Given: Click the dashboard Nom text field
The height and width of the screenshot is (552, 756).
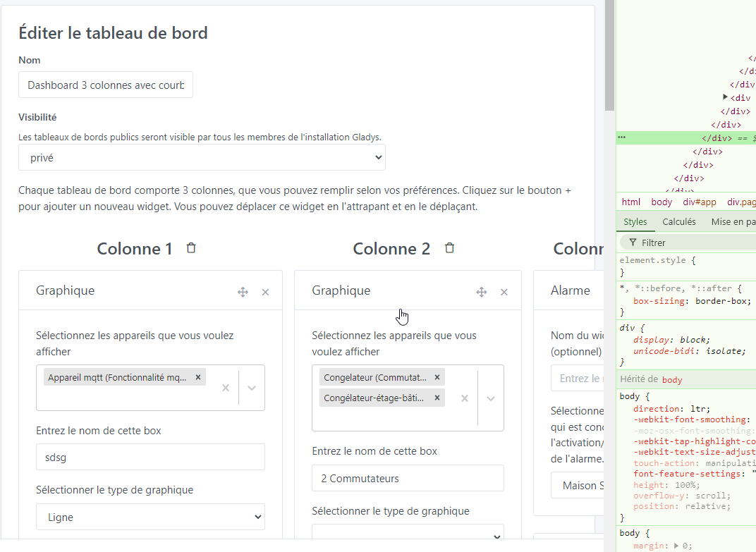Looking at the screenshot, I should point(106,85).
